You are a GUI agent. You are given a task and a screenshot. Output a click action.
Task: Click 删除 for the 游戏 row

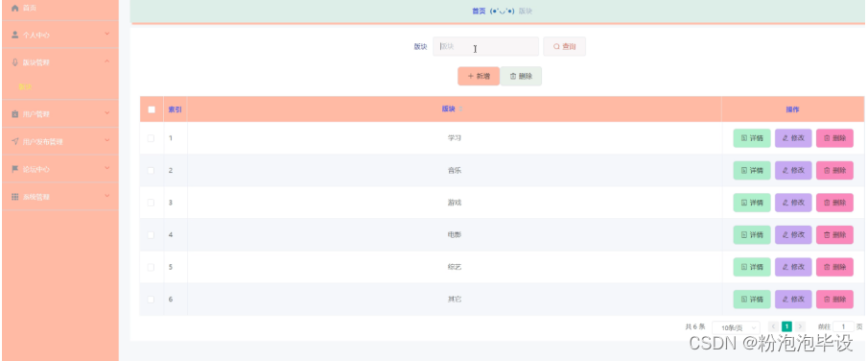tap(834, 203)
